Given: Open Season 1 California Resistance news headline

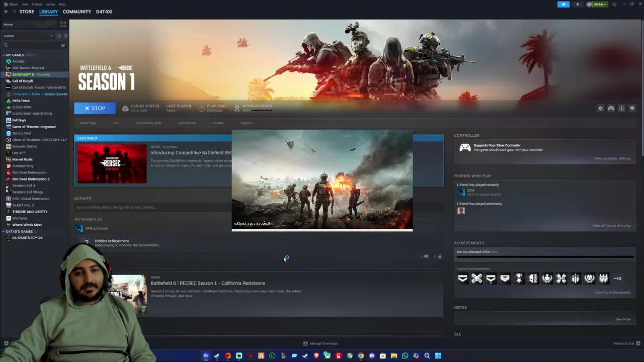Looking at the screenshot, I should click(x=208, y=283).
